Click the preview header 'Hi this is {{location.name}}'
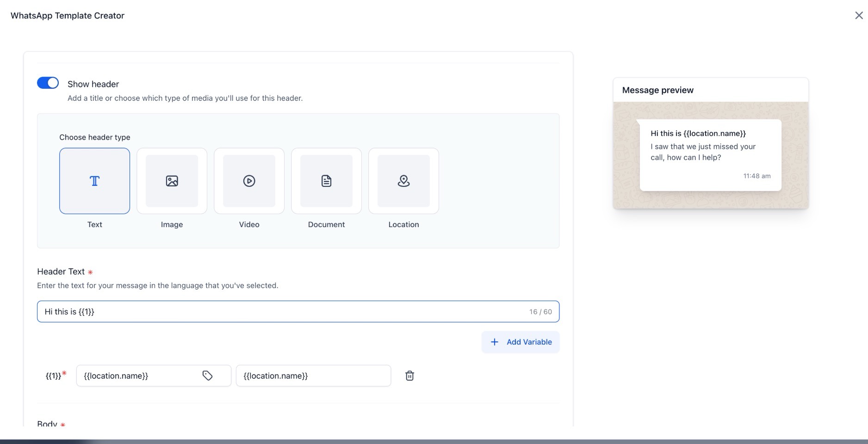The image size is (868, 444). pyautogui.click(x=698, y=133)
